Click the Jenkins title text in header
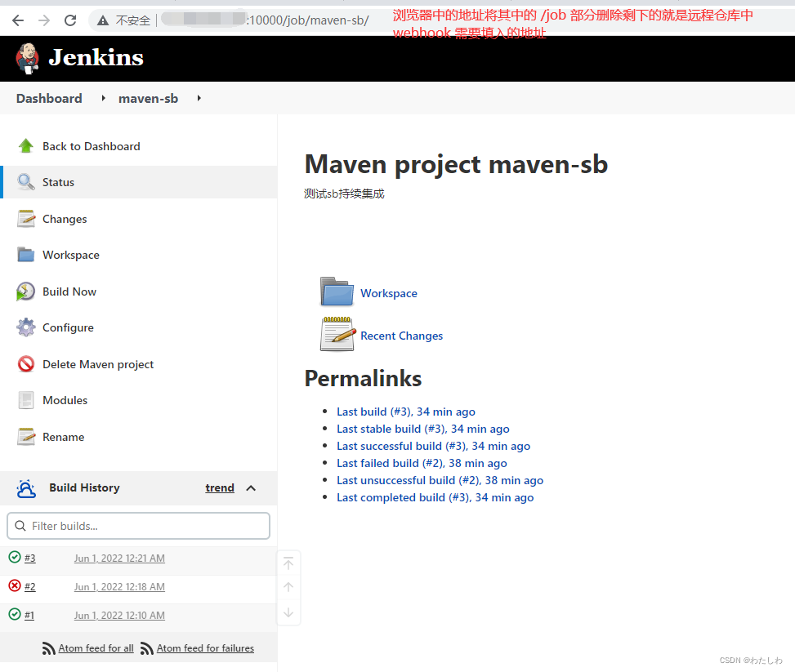Viewport: 795px width, 672px height. pos(96,57)
